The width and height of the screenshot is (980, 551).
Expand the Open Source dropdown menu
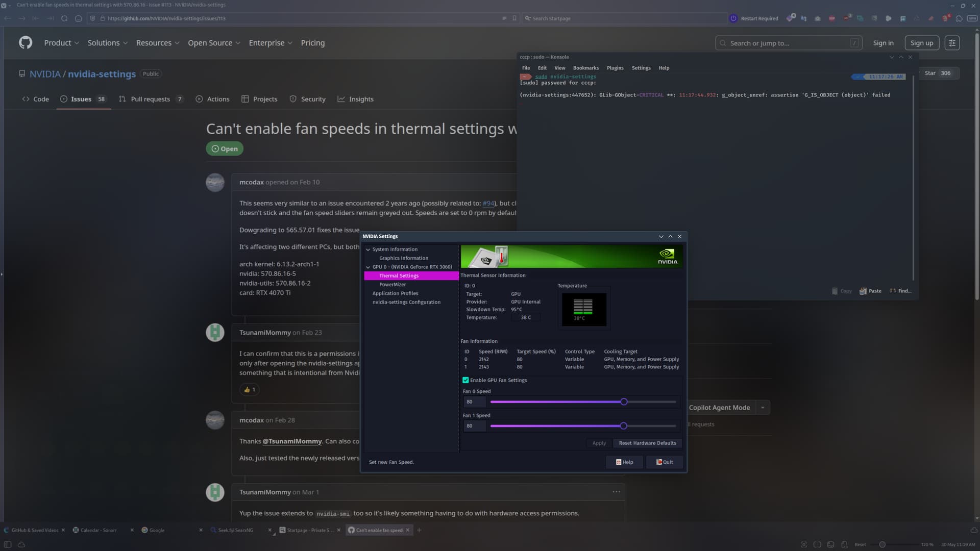214,43
